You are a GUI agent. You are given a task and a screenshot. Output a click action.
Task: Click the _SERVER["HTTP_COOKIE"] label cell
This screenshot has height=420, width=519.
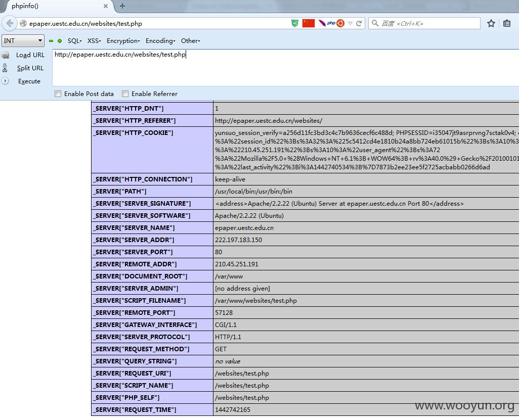152,150
